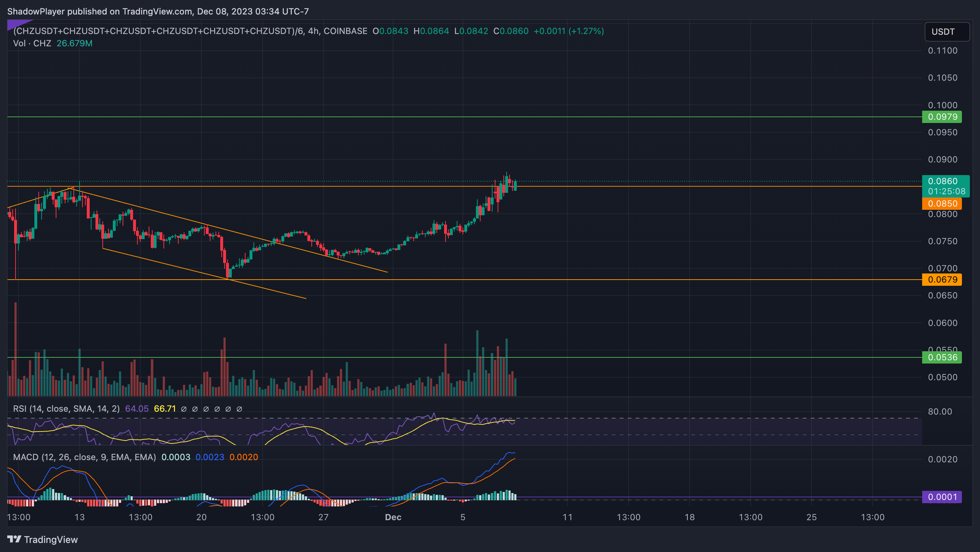Click the green 0.0536 price label
The image size is (980, 552).
click(x=942, y=357)
